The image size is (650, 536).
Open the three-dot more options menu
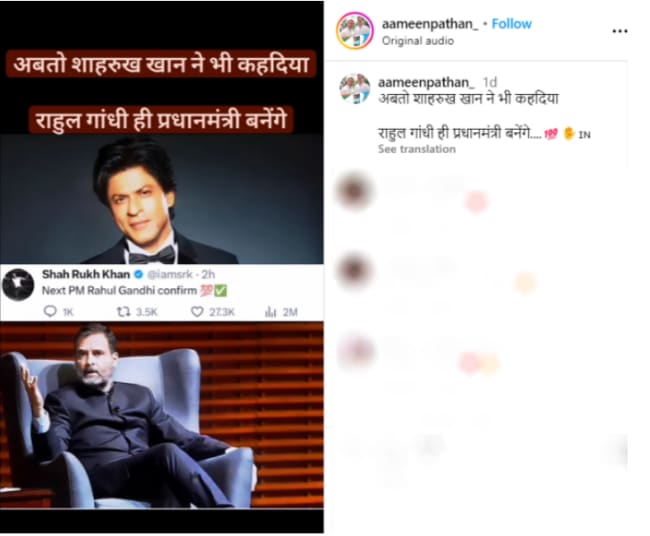pos(619,31)
